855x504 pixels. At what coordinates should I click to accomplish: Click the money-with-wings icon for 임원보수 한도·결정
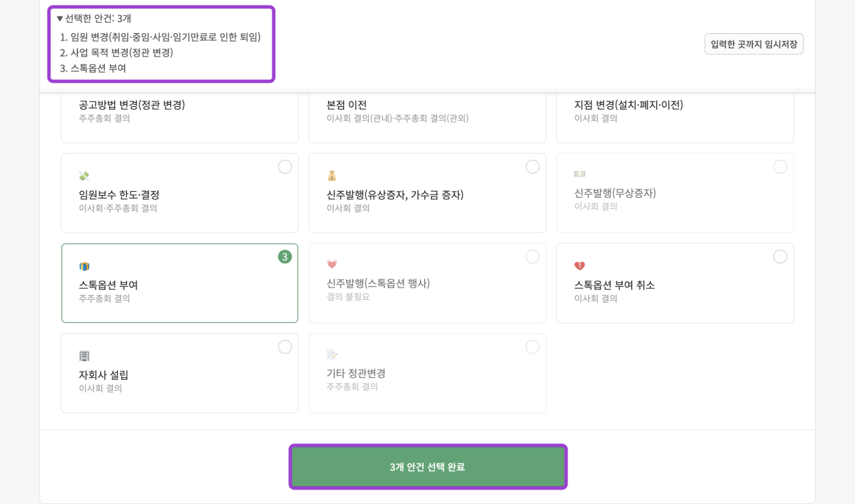pyautogui.click(x=84, y=177)
